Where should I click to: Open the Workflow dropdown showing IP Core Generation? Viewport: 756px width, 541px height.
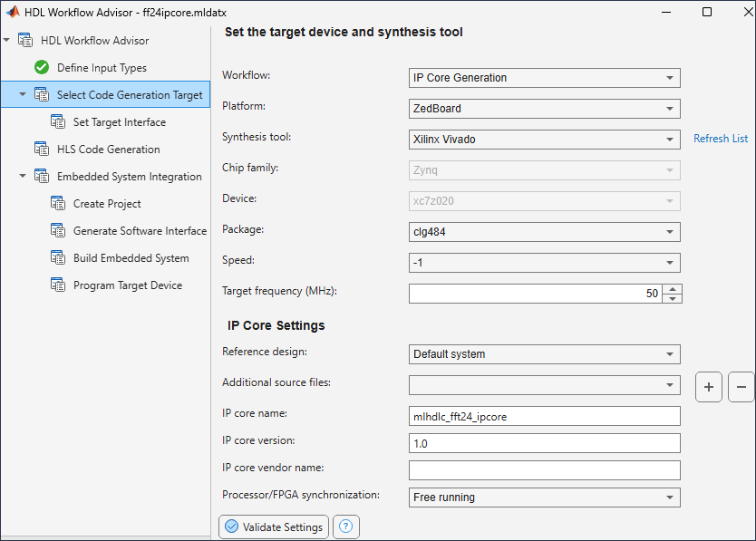545,78
